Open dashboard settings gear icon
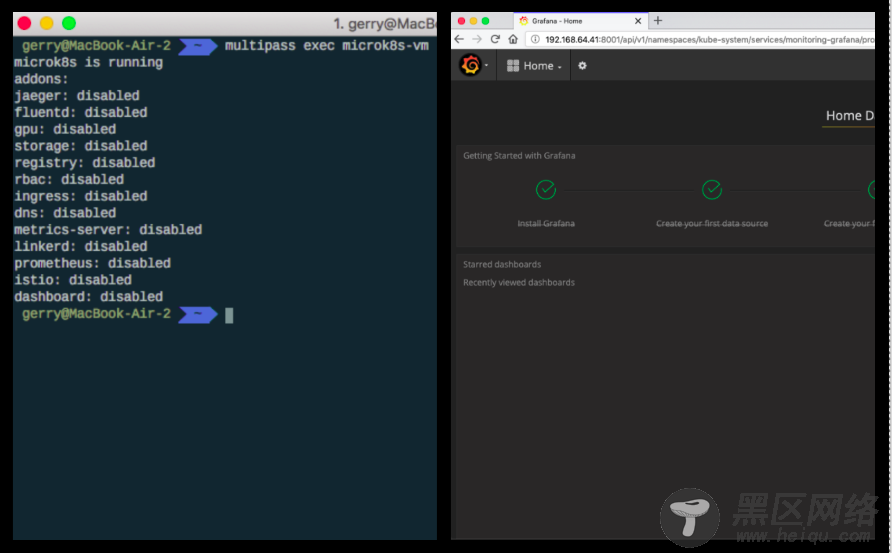The height and width of the screenshot is (553, 892). [x=582, y=65]
